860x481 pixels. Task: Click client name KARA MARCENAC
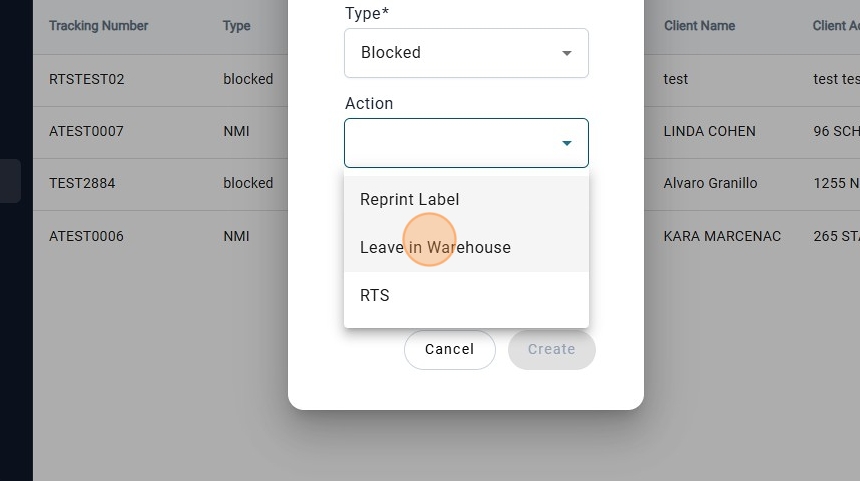[722, 236]
